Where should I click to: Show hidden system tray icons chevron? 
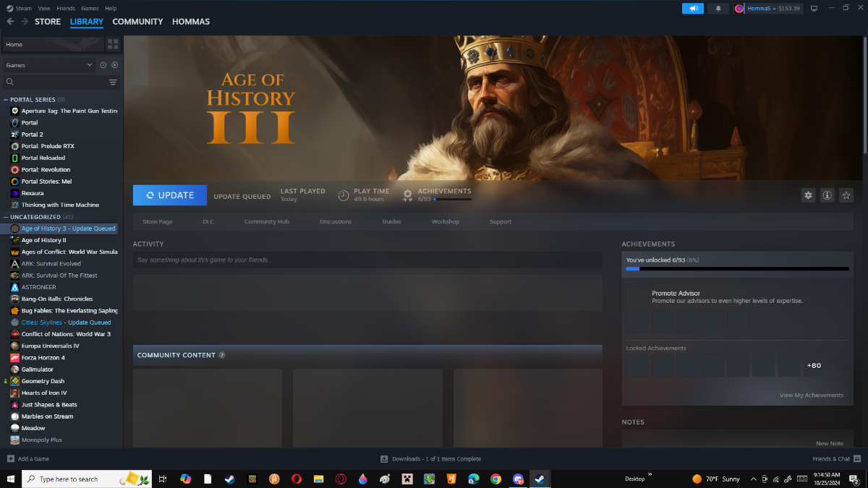point(754,479)
